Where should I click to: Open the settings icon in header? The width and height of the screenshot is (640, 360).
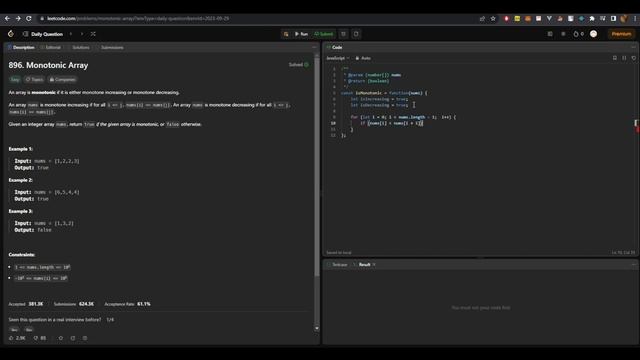click(x=563, y=34)
